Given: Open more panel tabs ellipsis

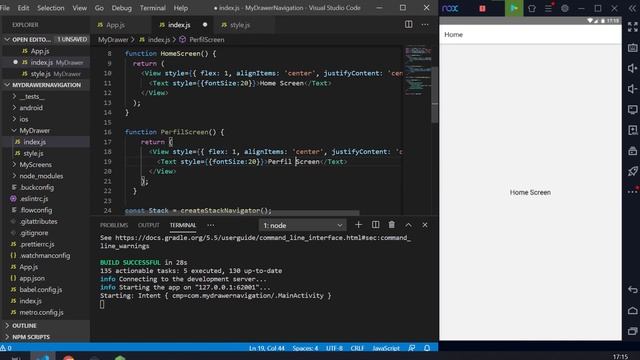Looking at the screenshot, I should (211, 225).
